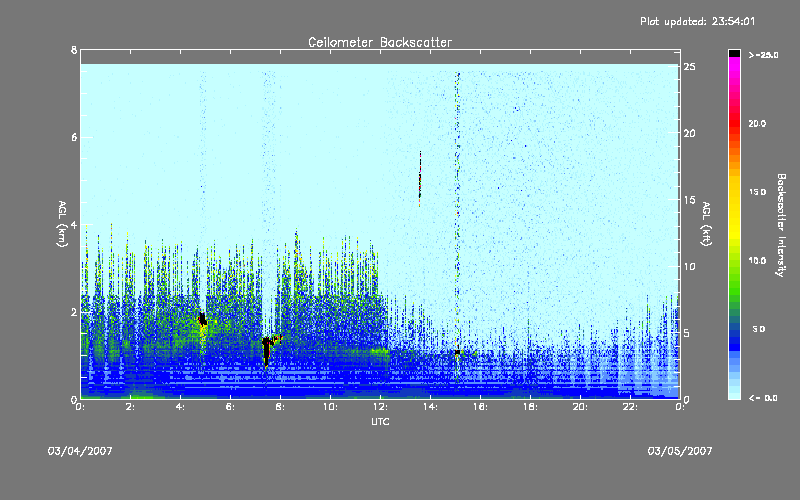Click the 20.0 colorbar label
Image resolution: width=800 pixels, height=500 pixels.
tap(757, 123)
